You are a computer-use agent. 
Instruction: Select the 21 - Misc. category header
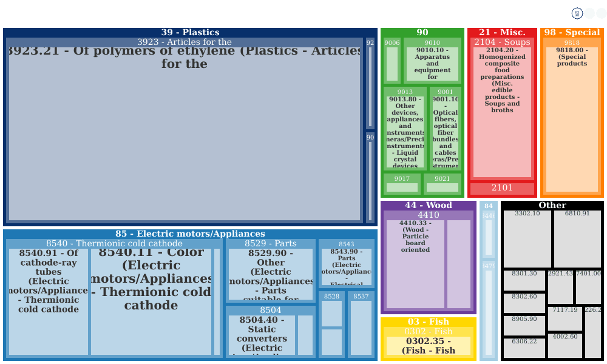[x=502, y=33]
